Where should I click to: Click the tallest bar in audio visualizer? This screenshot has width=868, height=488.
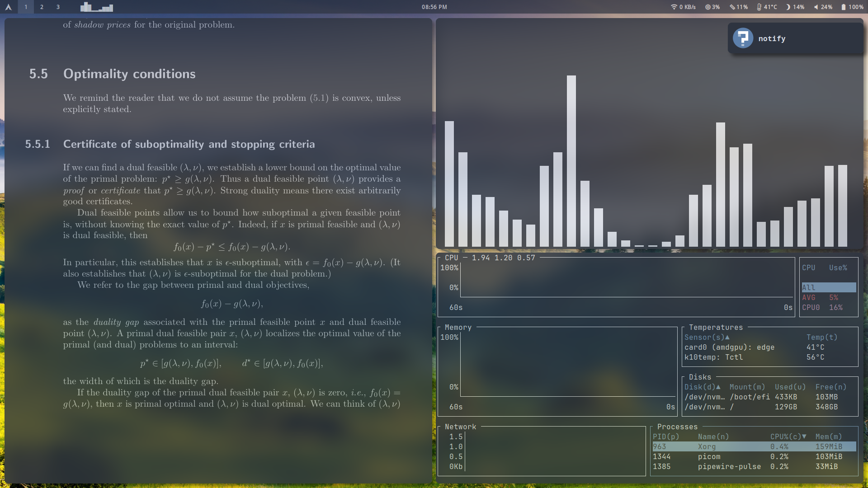point(571,160)
